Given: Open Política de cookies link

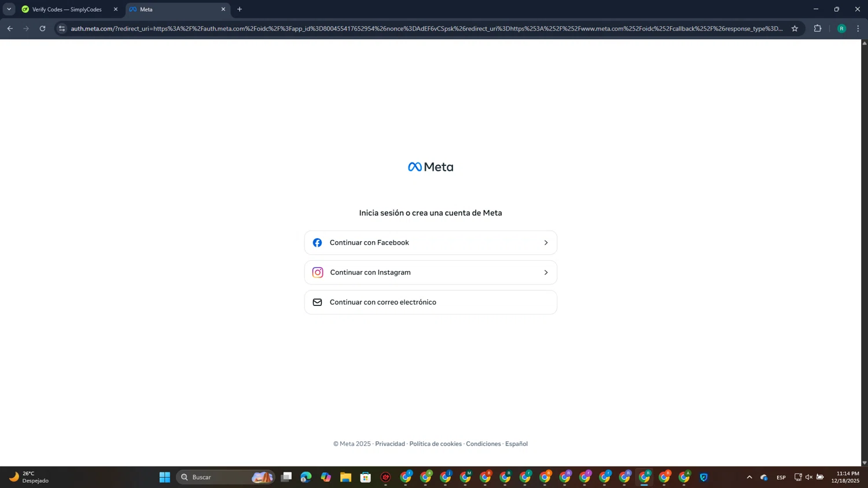Looking at the screenshot, I should coord(435,444).
